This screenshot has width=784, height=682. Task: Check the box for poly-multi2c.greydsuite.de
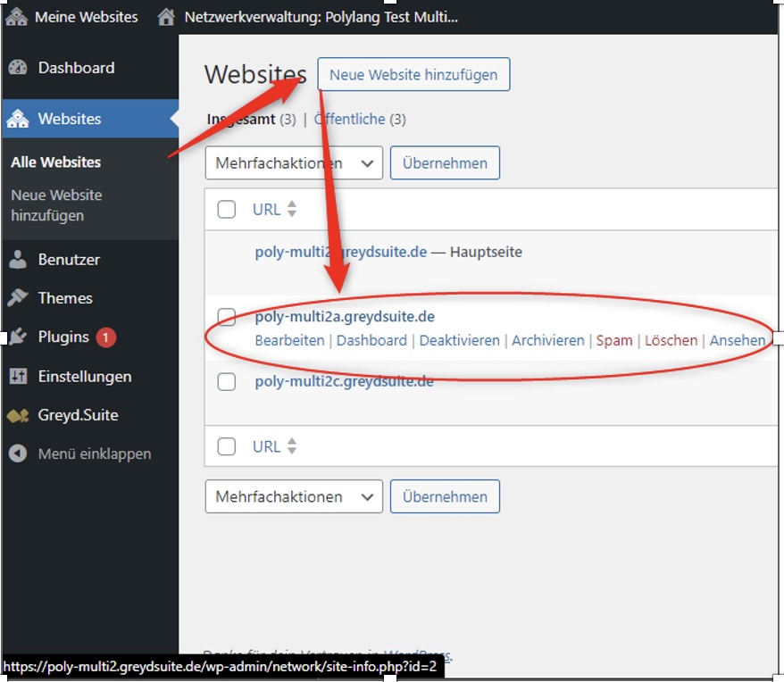click(227, 382)
